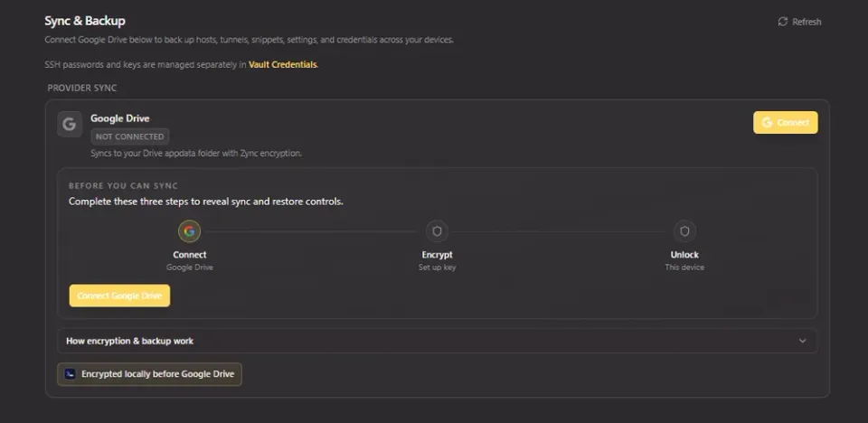Click 'Syncs to your Drive appdata folder' description
Image resolution: width=868 pixels, height=423 pixels.
pyautogui.click(x=196, y=154)
